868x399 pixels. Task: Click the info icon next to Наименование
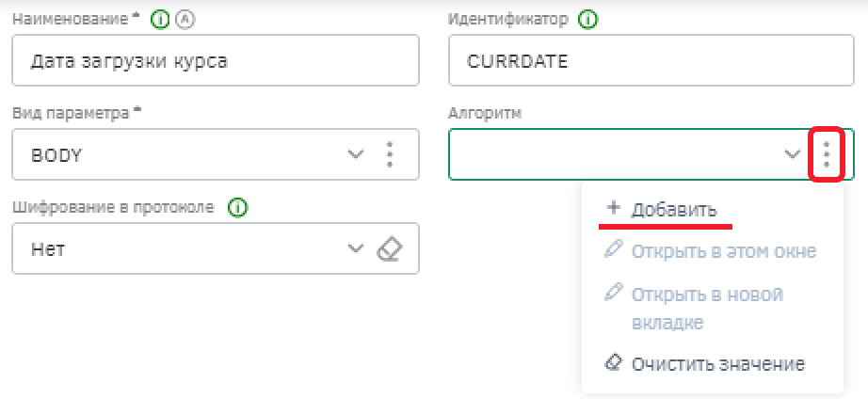point(159,21)
